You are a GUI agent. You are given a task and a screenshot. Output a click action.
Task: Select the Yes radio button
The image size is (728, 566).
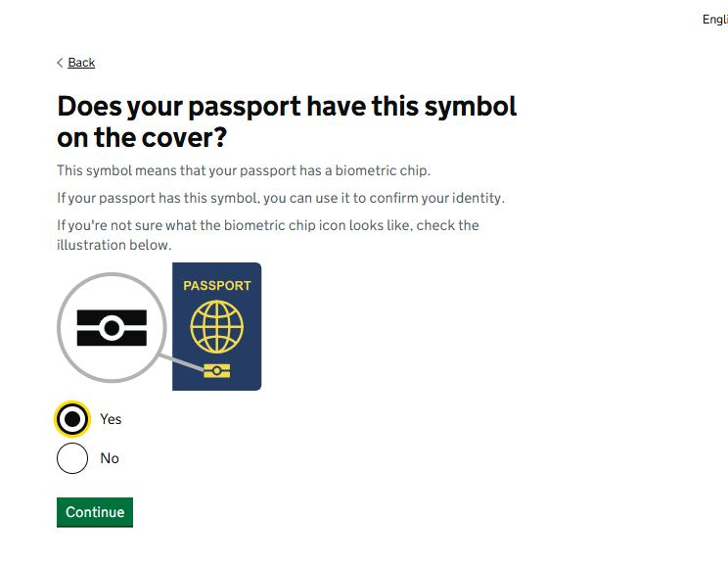pos(72,419)
